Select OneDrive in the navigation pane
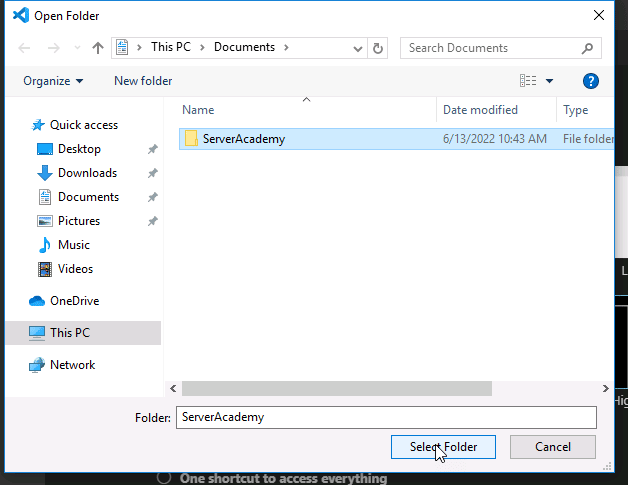The height and width of the screenshot is (485, 628). point(74,301)
